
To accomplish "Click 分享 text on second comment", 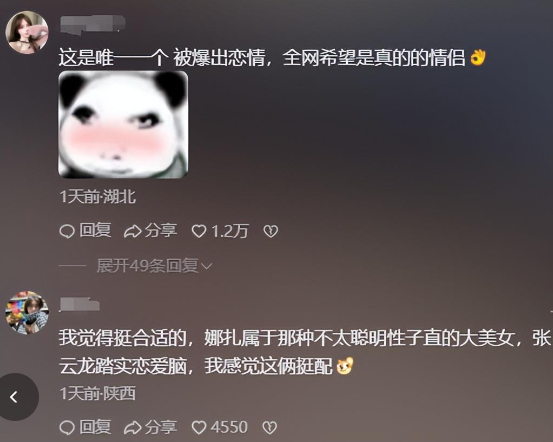I will pos(160,427).
